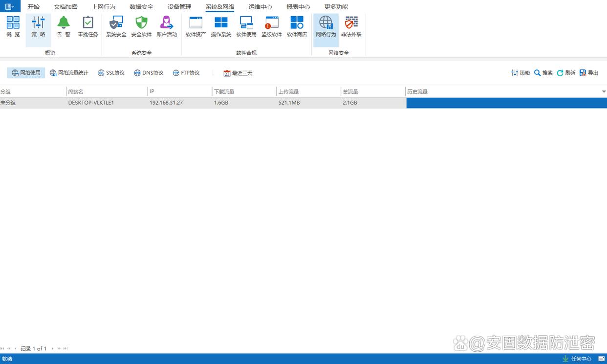Select the 2.1GB total traffic cell
Viewport: 607px width, 364px height.
[373, 103]
